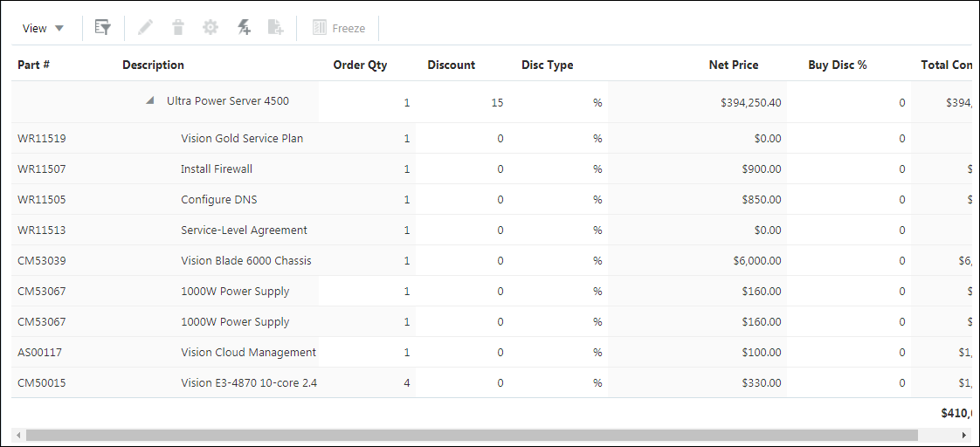Screen dimensions: 980x447
Task: Click Net Price $900.00
Action: 762,169
